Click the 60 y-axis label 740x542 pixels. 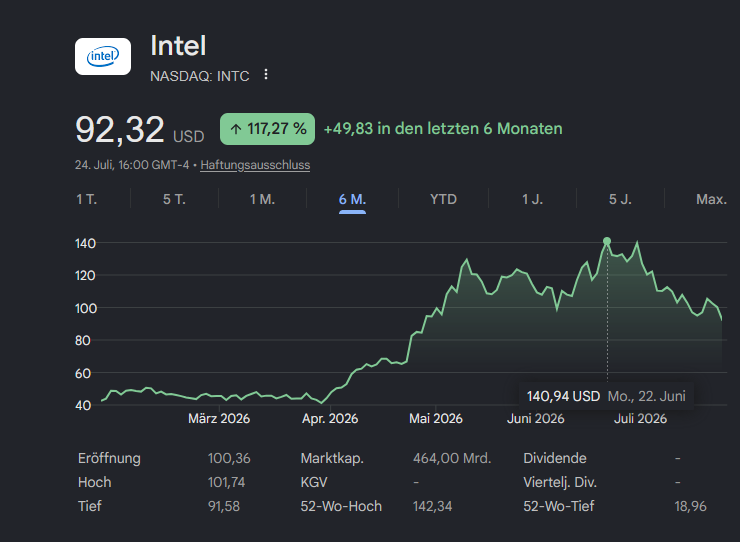pos(83,374)
